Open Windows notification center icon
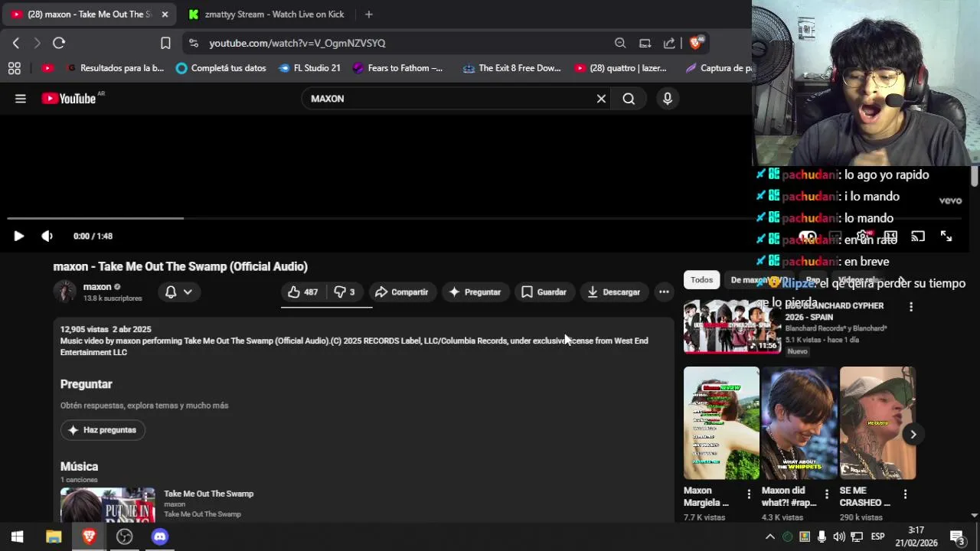 pyautogui.click(x=957, y=536)
